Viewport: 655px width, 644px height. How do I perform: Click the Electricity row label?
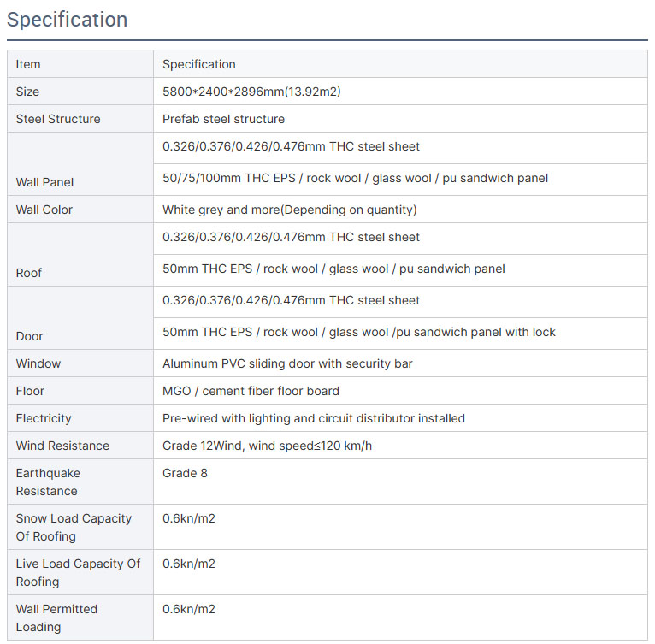pyautogui.click(x=44, y=418)
